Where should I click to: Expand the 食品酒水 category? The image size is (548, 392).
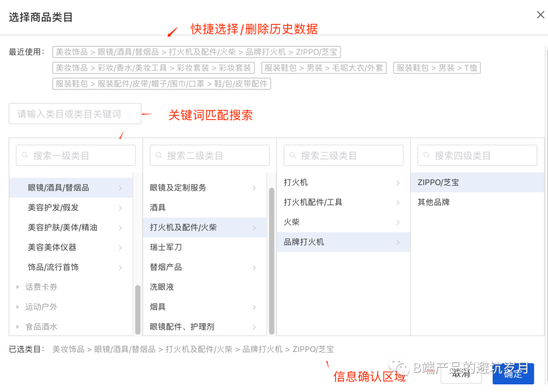coord(18,326)
